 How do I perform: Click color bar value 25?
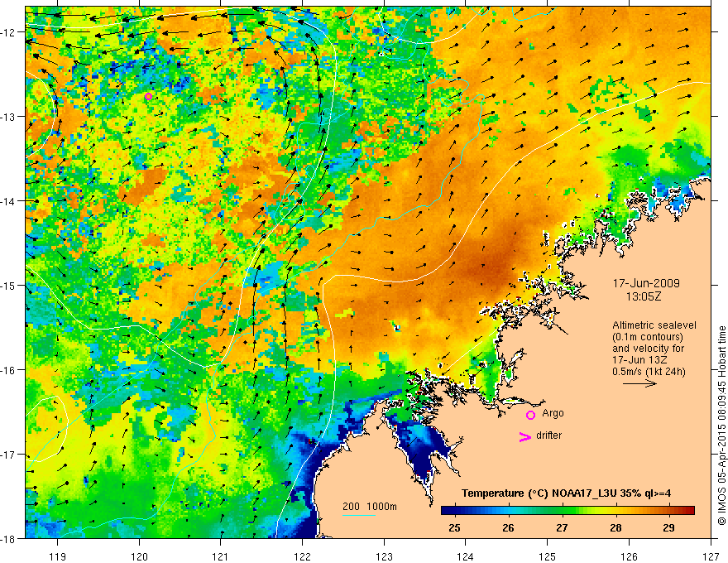pyautogui.click(x=454, y=527)
